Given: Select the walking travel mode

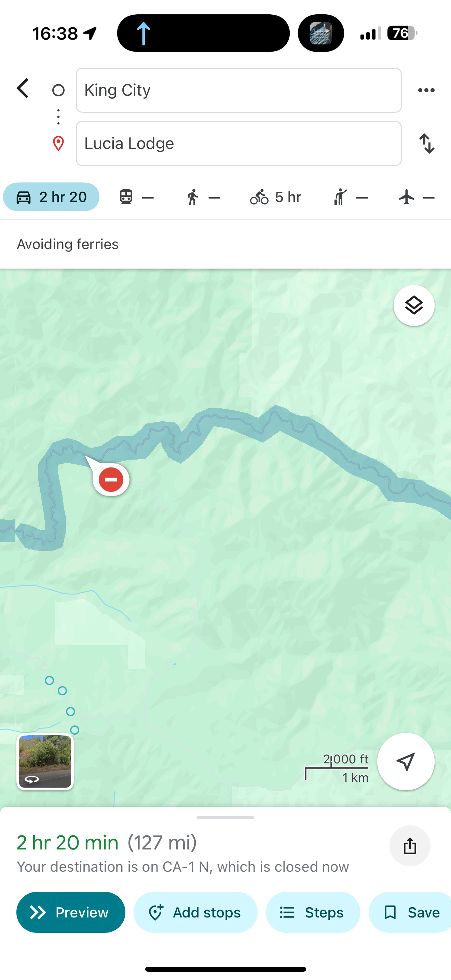Looking at the screenshot, I should 203,197.
